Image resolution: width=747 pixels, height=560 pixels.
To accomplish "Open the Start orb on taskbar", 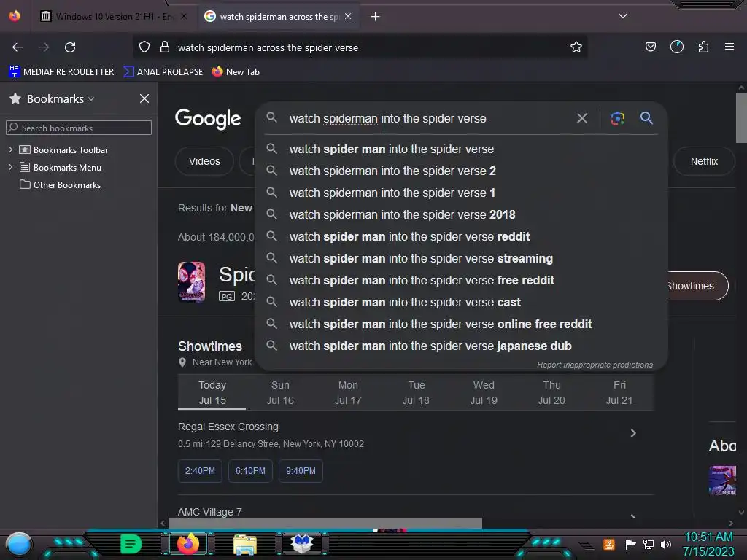I will tap(19, 544).
